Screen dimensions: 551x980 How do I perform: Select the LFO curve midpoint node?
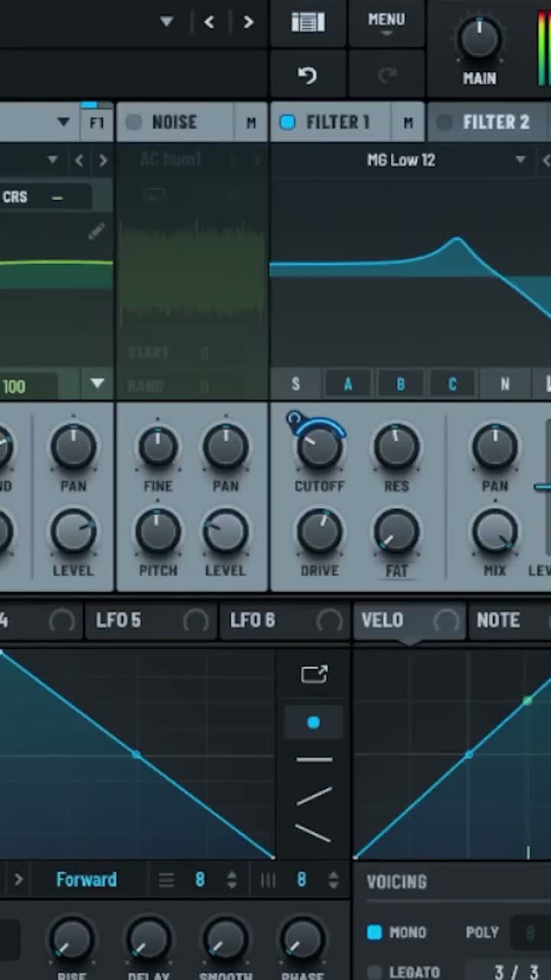pyautogui.click(x=136, y=755)
